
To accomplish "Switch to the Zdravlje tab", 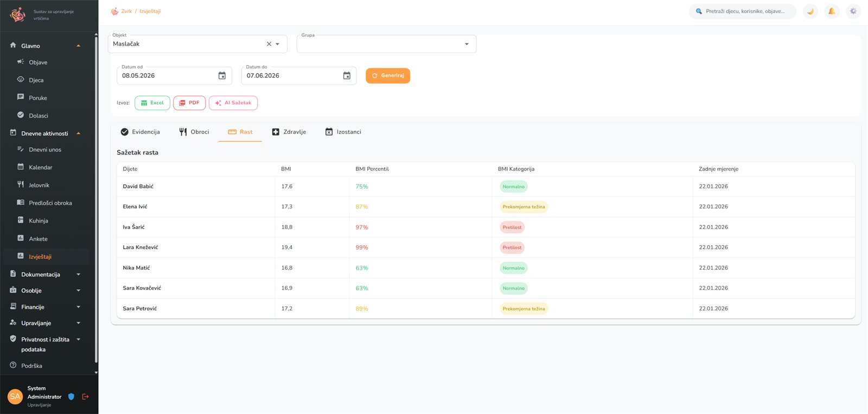I will [x=289, y=132].
